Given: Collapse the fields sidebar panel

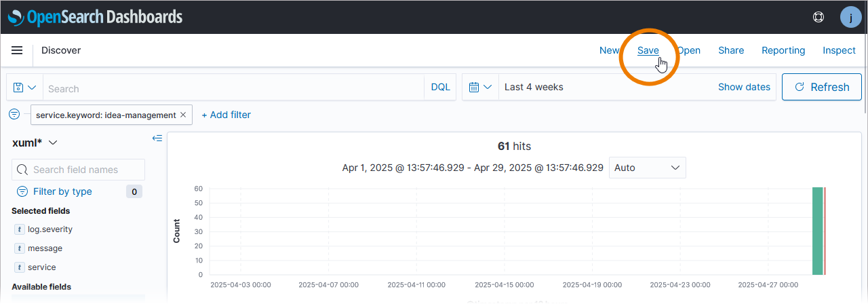Looking at the screenshot, I should (x=157, y=138).
